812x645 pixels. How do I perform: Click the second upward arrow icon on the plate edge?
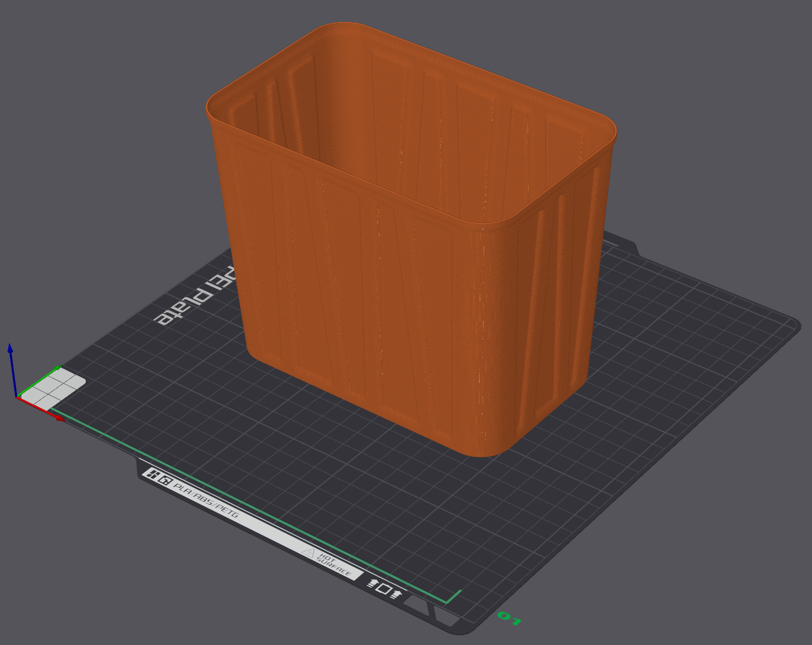coord(397,595)
